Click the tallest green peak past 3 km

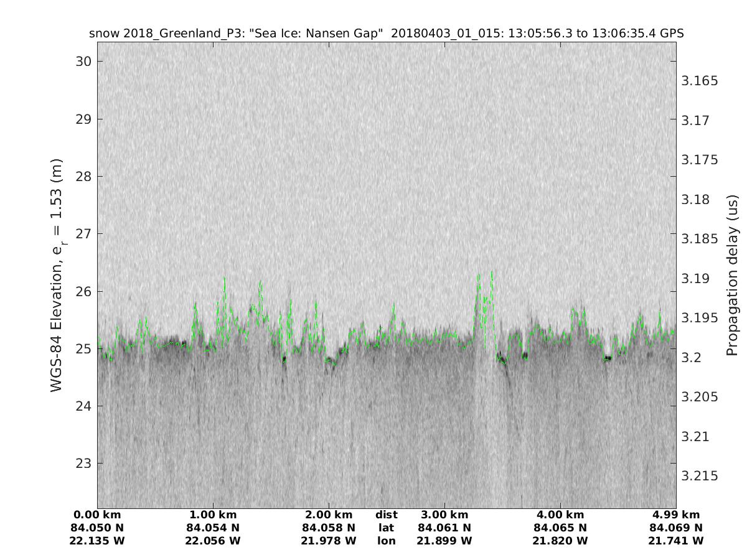[492, 272]
